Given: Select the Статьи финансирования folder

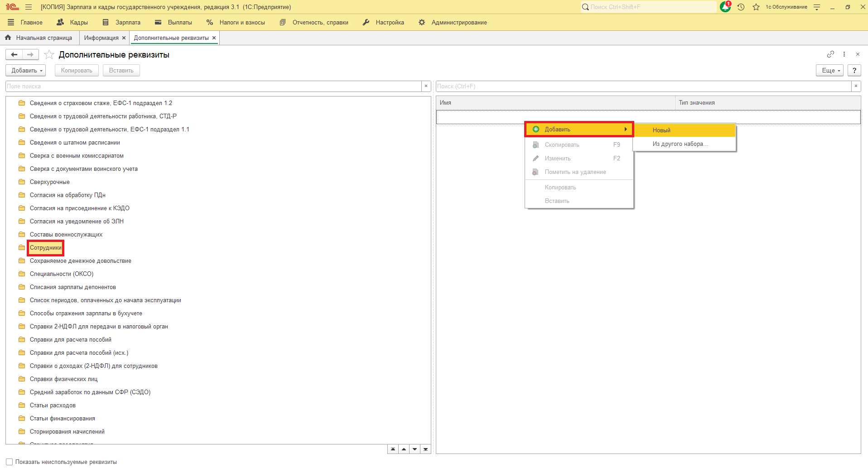Looking at the screenshot, I should [63, 419].
